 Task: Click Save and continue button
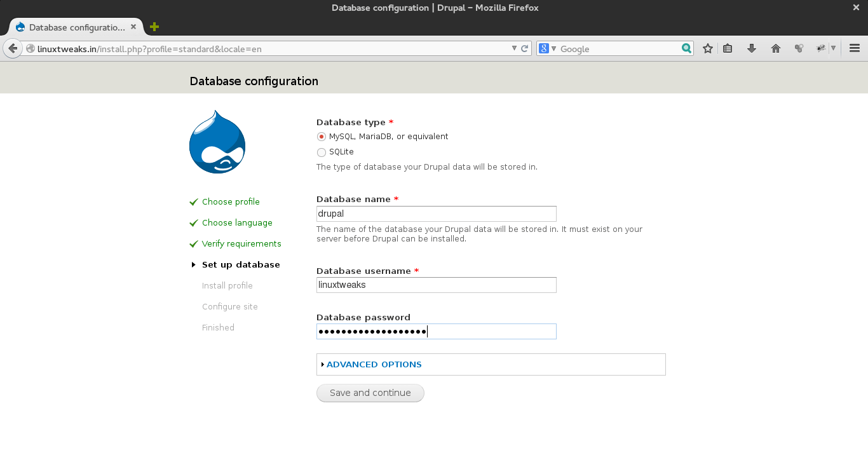[370, 393]
